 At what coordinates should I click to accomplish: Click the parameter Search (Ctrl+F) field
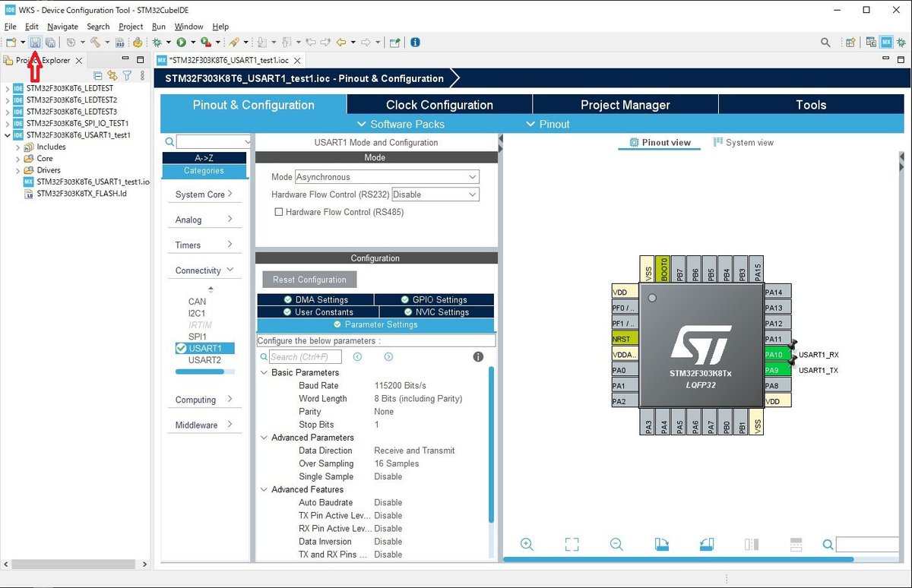(306, 356)
